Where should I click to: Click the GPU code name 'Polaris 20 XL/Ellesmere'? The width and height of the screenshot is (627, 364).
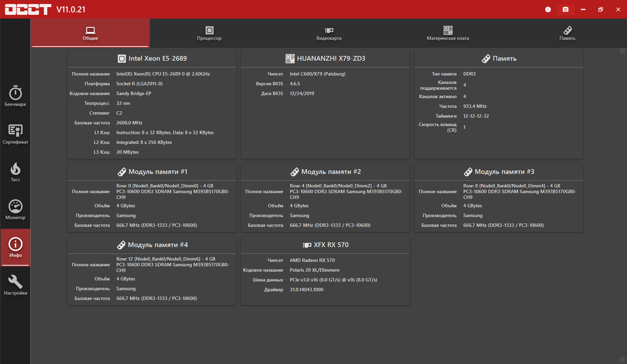click(315, 270)
